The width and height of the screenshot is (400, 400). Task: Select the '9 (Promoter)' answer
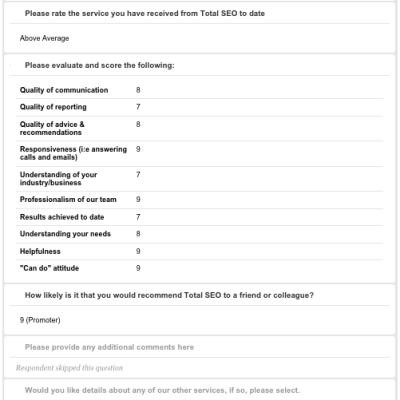click(40, 320)
